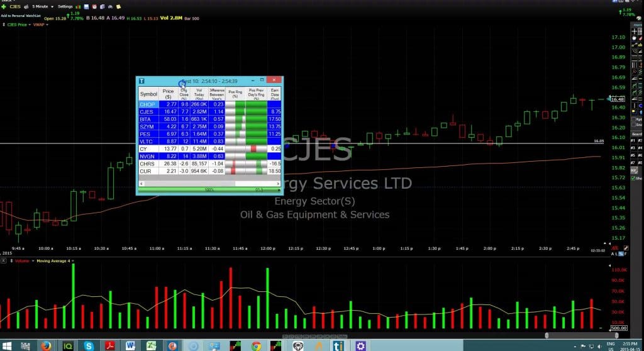This screenshot has width=644, height=351.
Task: Sort the scan table by Price column
Action: coord(168,94)
